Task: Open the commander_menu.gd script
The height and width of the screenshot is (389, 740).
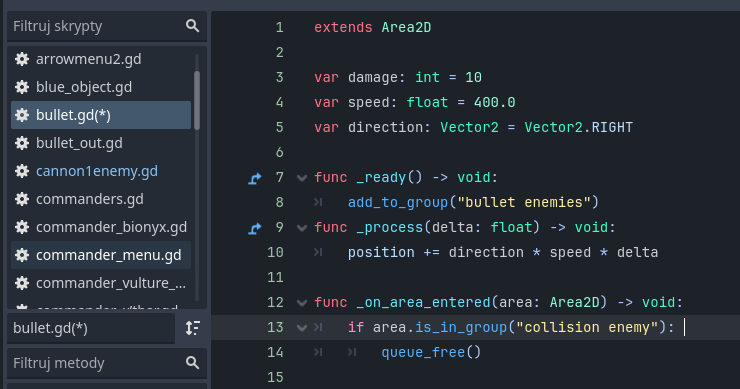Action: click(x=101, y=255)
